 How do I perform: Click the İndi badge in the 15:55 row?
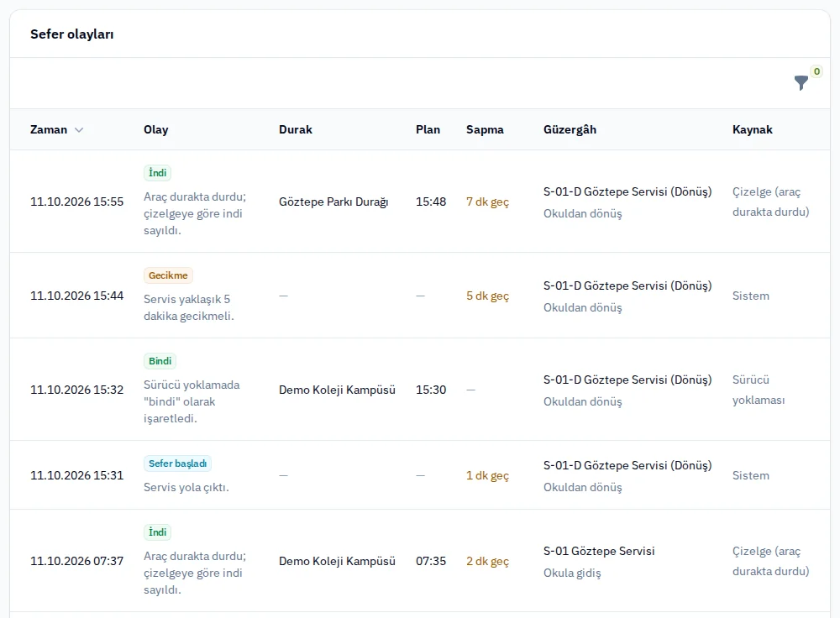pyautogui.click(x=158, y=173)
